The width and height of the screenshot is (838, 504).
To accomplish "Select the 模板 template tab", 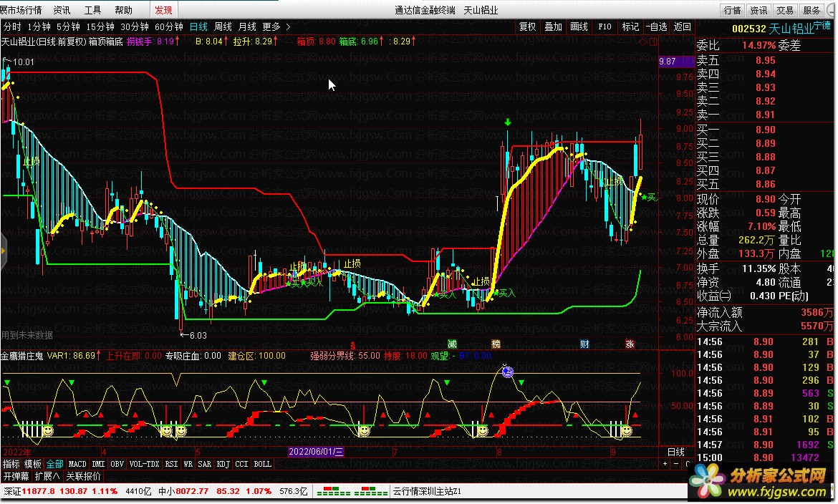I will 33,464.
